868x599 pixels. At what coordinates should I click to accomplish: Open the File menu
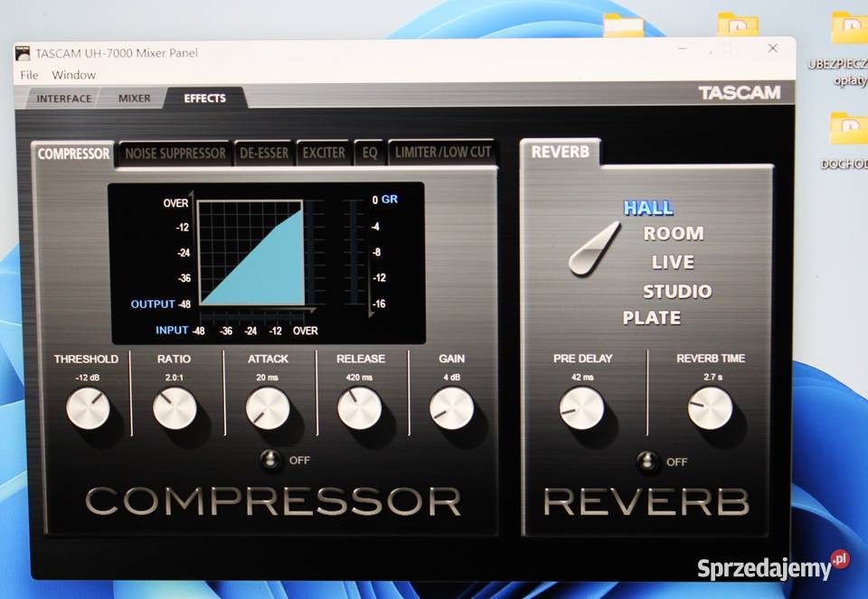[29, 75]
